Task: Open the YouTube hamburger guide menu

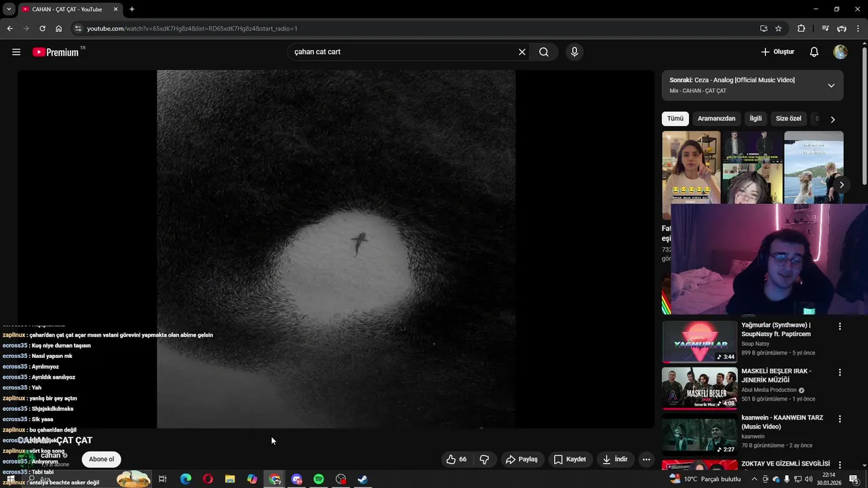Action: [16, 52]
